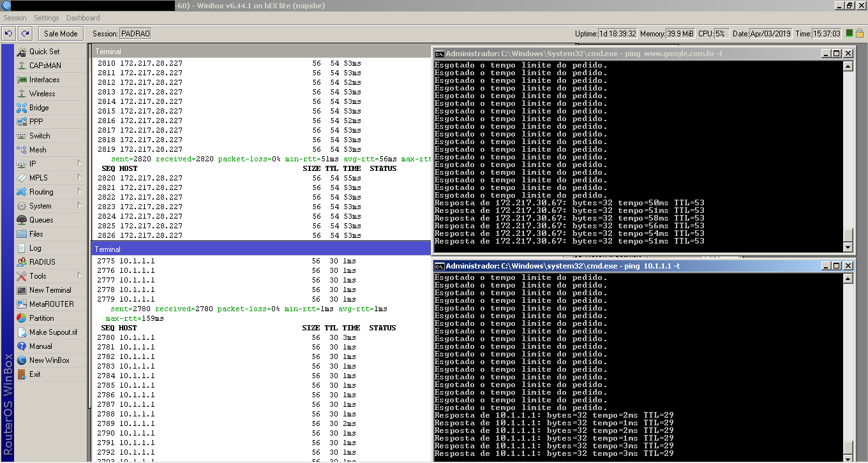Click the Memory value field

681,33
